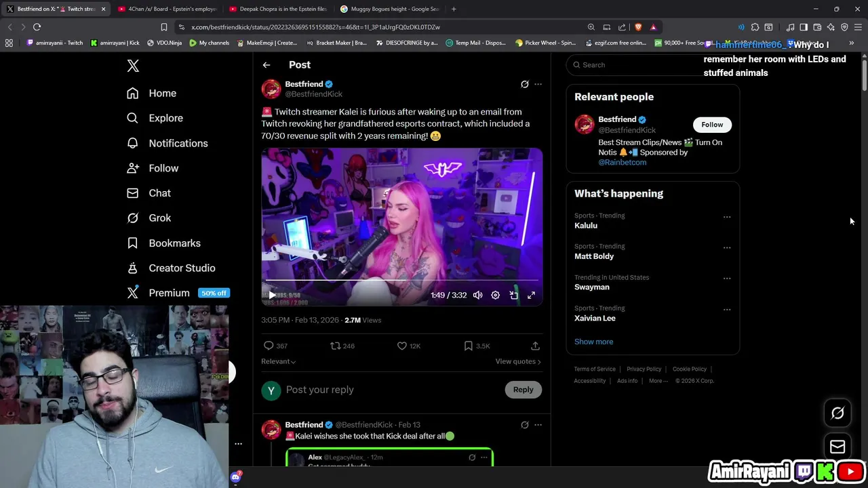Click the Reply button

523,390
